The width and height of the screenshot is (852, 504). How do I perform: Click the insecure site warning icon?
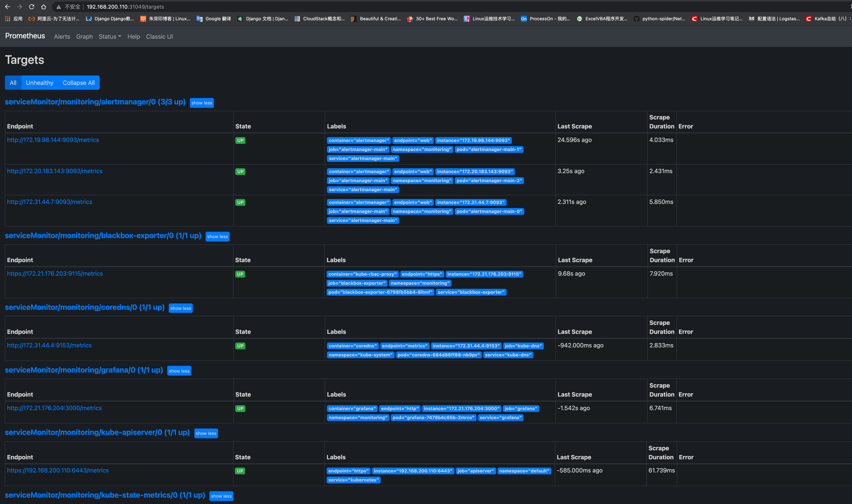(x=59, y=7)
